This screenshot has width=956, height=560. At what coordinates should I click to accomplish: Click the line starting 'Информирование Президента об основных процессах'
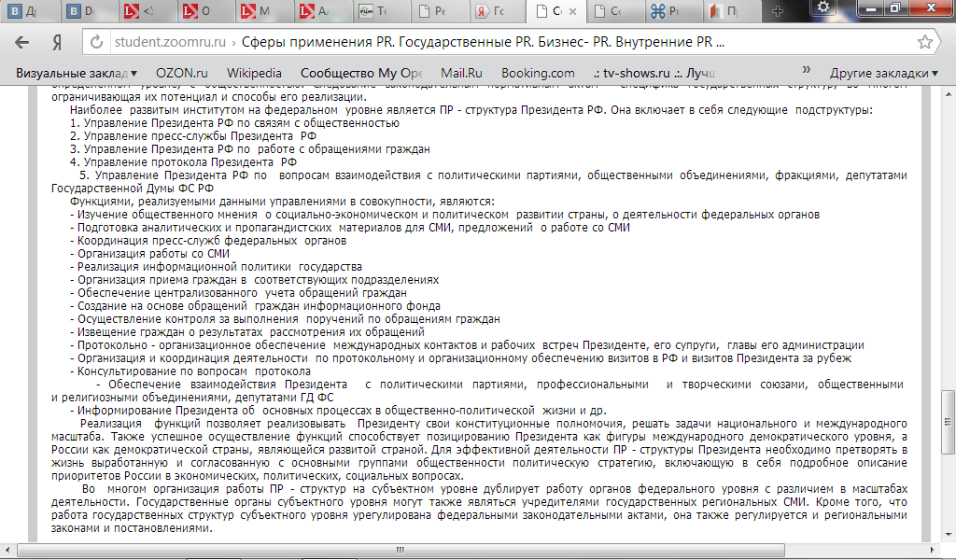point(338,411)
